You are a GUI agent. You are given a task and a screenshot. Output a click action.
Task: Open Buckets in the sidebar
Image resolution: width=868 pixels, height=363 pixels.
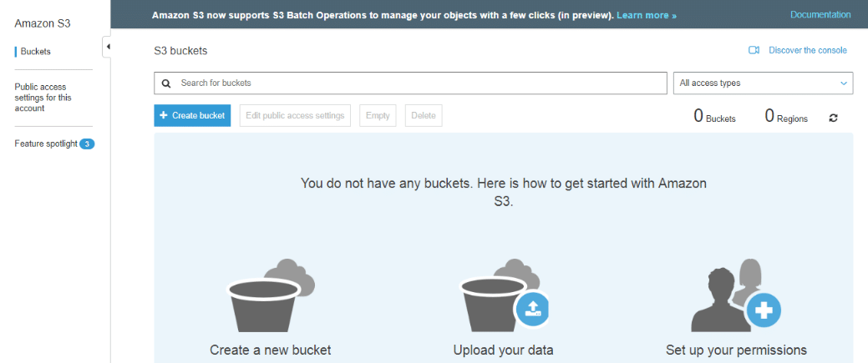(x=35, y=52)
